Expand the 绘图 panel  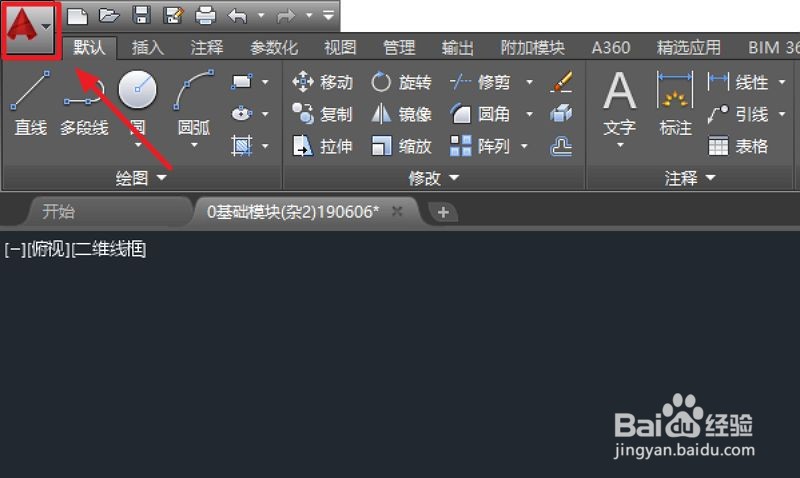pyautogui.click(x=141, y=178)
